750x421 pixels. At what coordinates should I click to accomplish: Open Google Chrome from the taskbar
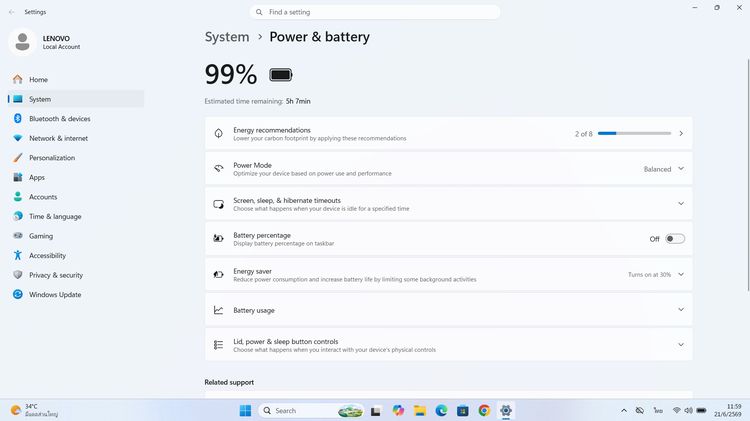click(x=484, y=410)
